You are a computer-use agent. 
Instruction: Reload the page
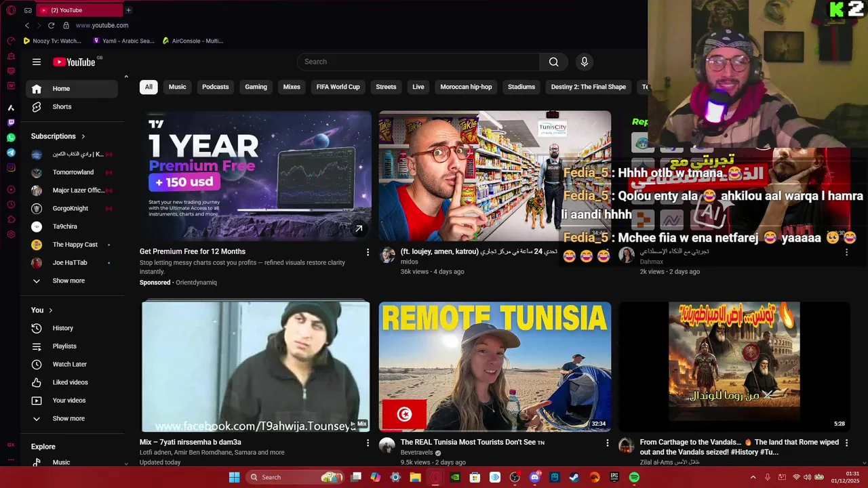pyautogui.click(x=51, y=25)
